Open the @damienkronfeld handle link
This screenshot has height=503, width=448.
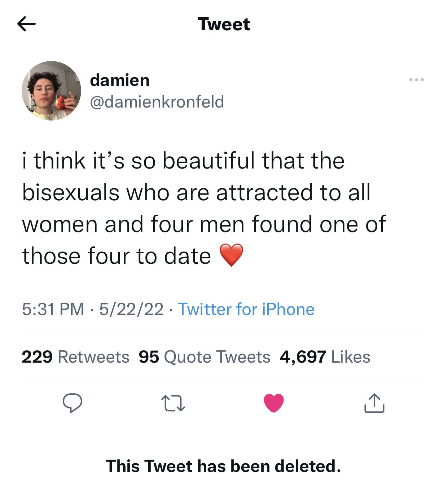pyautogui.click(x=157, y=102)
